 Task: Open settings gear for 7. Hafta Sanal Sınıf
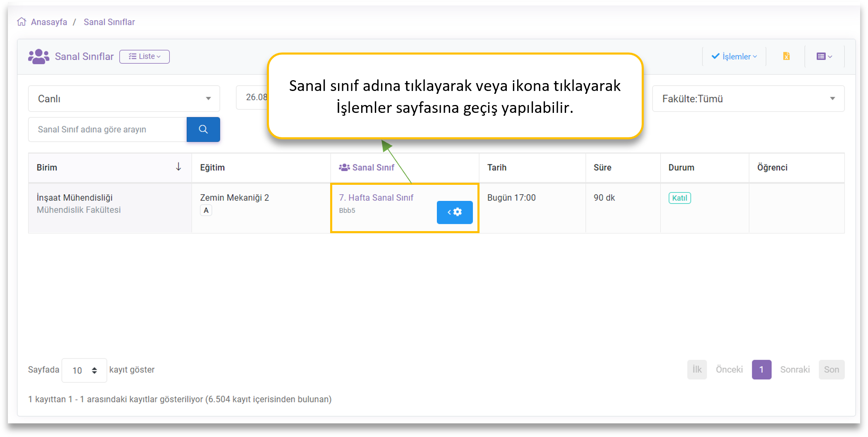[455, 212]
